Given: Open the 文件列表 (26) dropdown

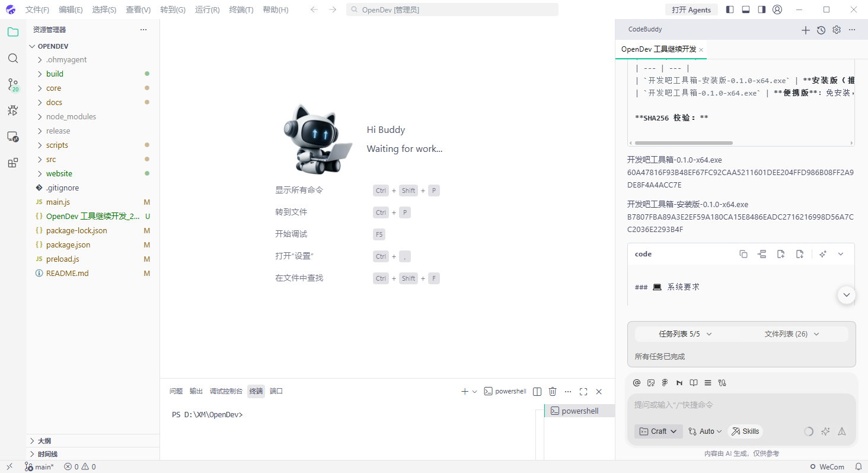Looking at the screenshot, I should click(x=792, y=334).
